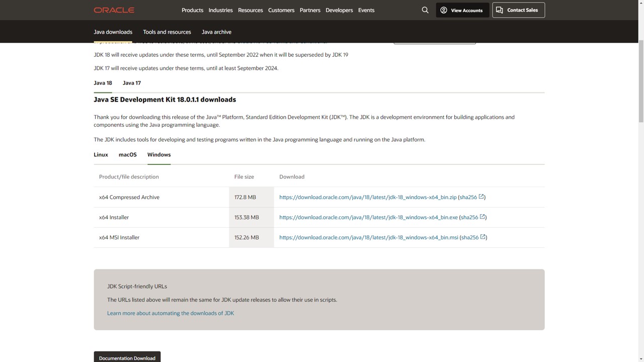Open external link icon beside msi sha256
The height and width of the screenshot is (362, 644).
483,237
